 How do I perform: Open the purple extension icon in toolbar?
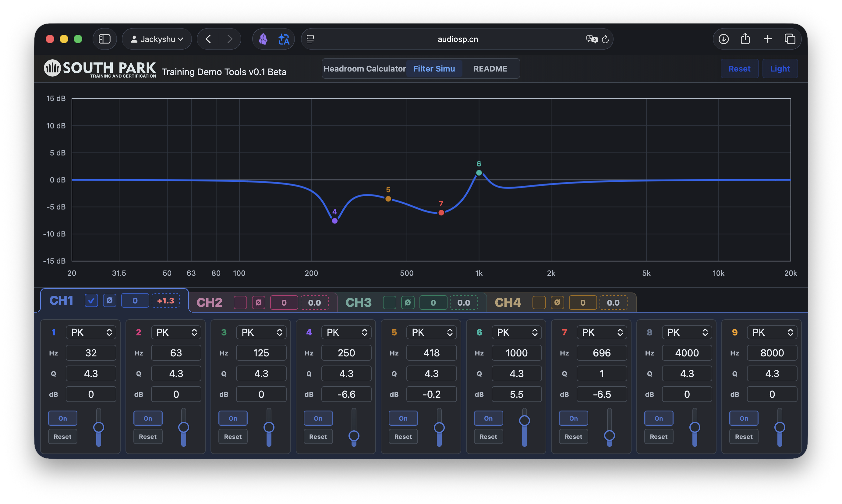pyautogui.click(x=263, y=39)
